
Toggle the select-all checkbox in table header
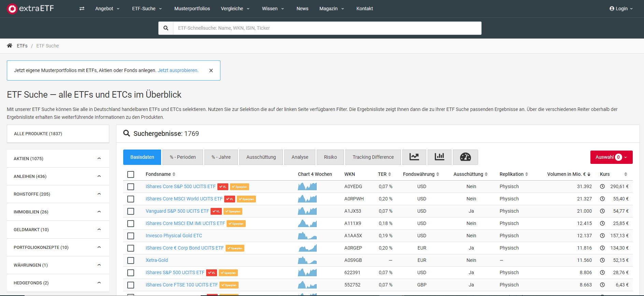coord(131,174)
